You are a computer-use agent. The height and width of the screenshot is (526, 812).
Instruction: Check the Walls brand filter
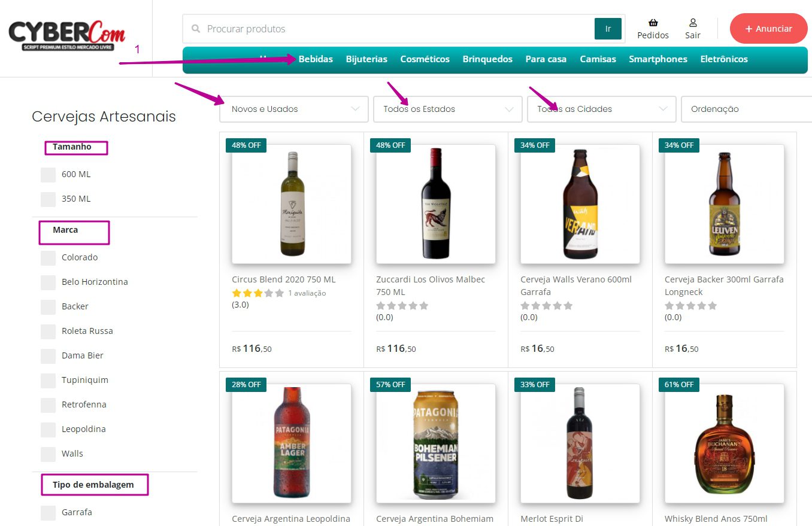(48, 454)
